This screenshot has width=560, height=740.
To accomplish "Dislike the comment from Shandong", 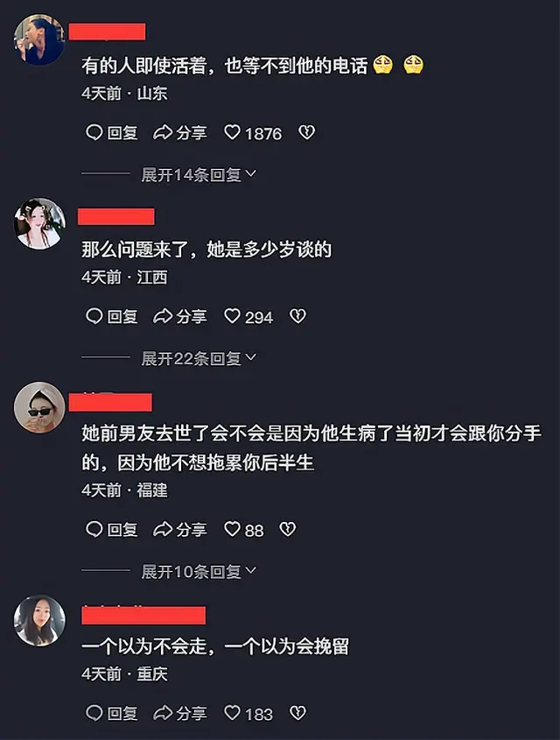I will tap(307, 132).
